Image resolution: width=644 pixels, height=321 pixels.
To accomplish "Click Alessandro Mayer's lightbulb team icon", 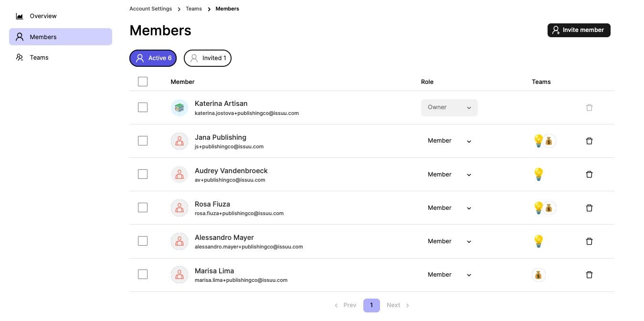I will [538, 241].
